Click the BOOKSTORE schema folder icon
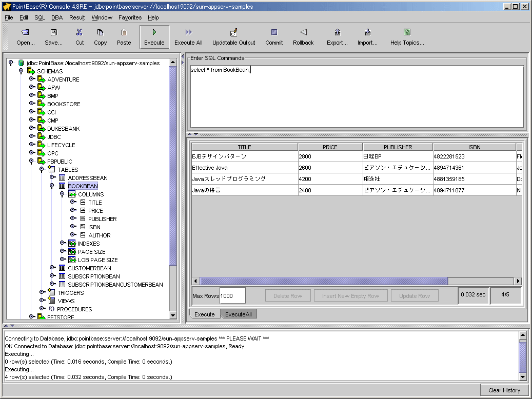This screenshot has height=399, width=532. click(42, 104)
